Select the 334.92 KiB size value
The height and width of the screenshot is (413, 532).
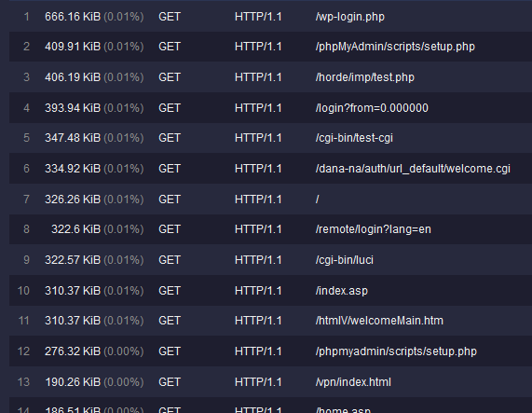click(x=73, y=169)
